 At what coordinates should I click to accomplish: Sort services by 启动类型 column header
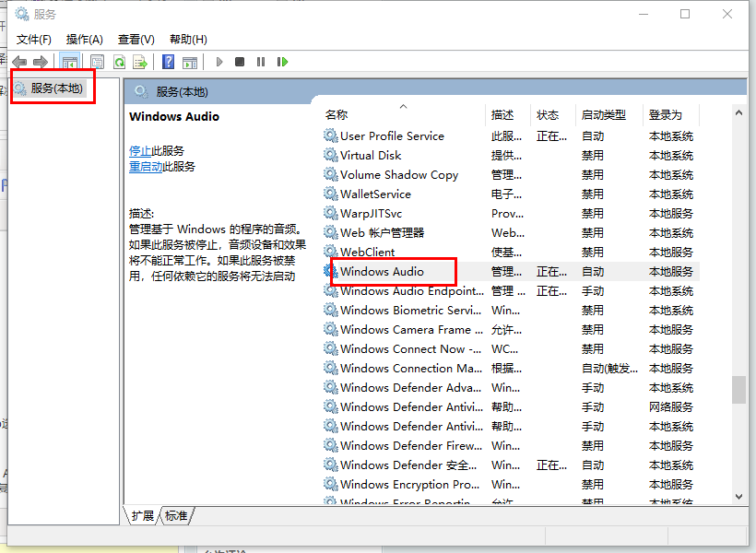click(x=604, y=115)
